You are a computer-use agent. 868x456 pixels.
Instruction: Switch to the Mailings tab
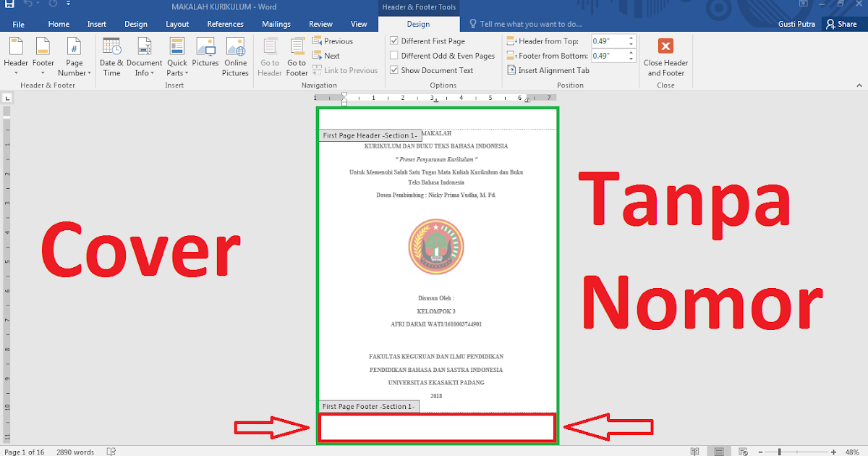pos(276,23)
